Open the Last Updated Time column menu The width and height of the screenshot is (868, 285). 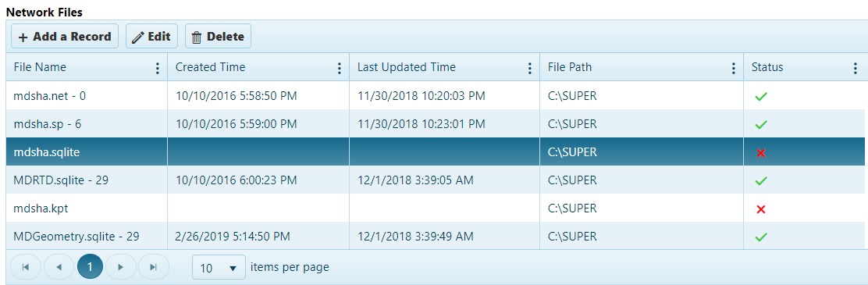530,67
